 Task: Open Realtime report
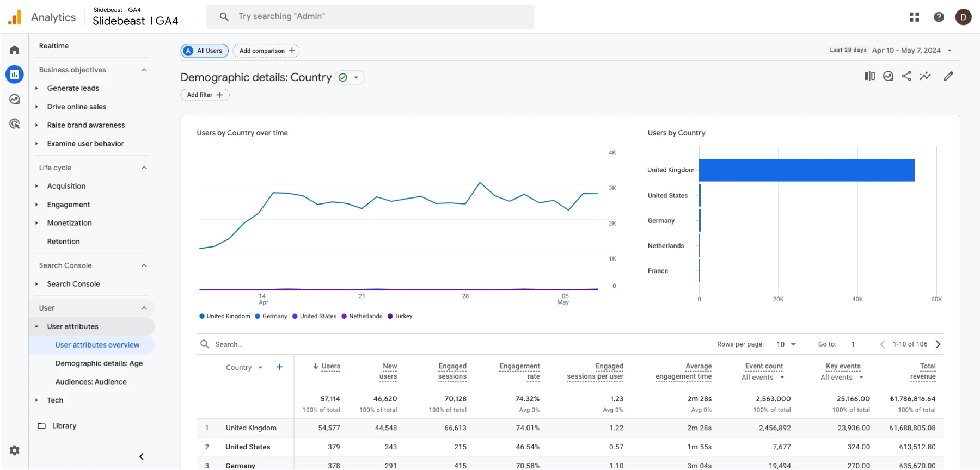pyautogui.click(x=54, y=46)
